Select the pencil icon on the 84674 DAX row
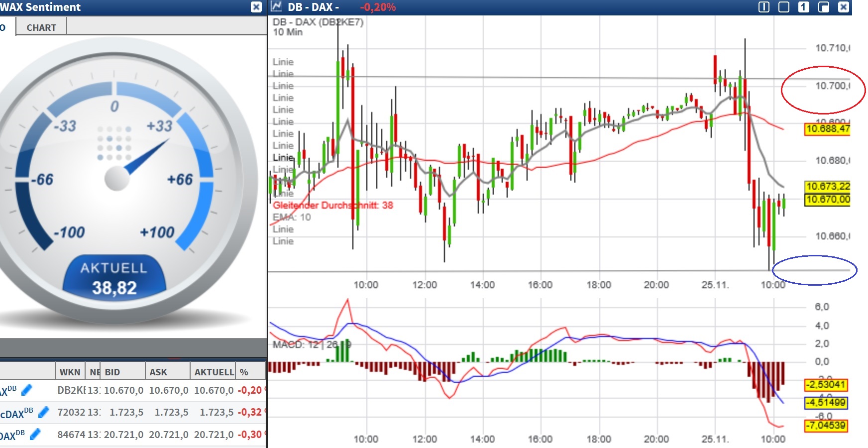The image size is (868, 448). [x=35, y=434]
